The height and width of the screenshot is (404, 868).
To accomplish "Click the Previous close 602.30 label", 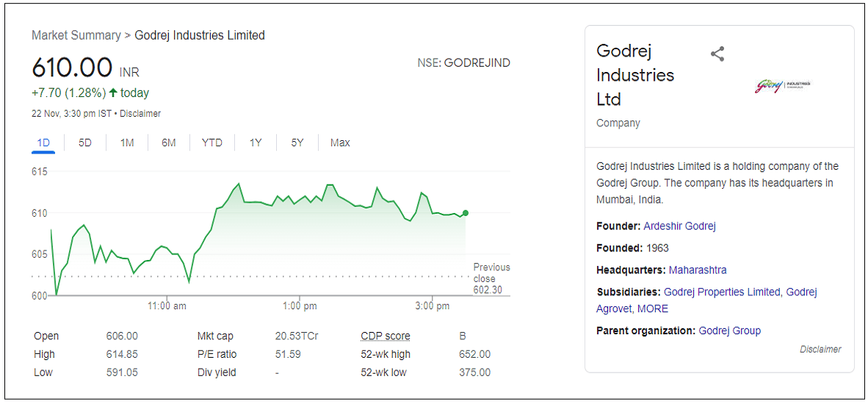I will [491, 278].
